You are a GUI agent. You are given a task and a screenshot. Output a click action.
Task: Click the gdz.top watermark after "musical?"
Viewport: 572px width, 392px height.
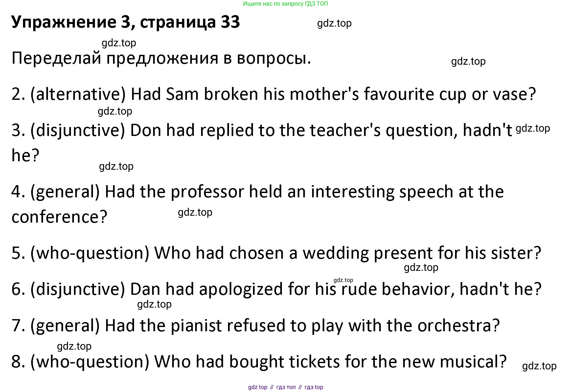tap(539, 366)
